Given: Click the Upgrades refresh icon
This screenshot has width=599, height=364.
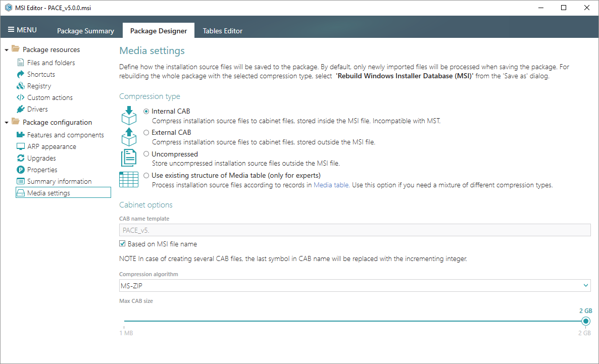Looking at the screenshot, I should (x=21, y=158).
